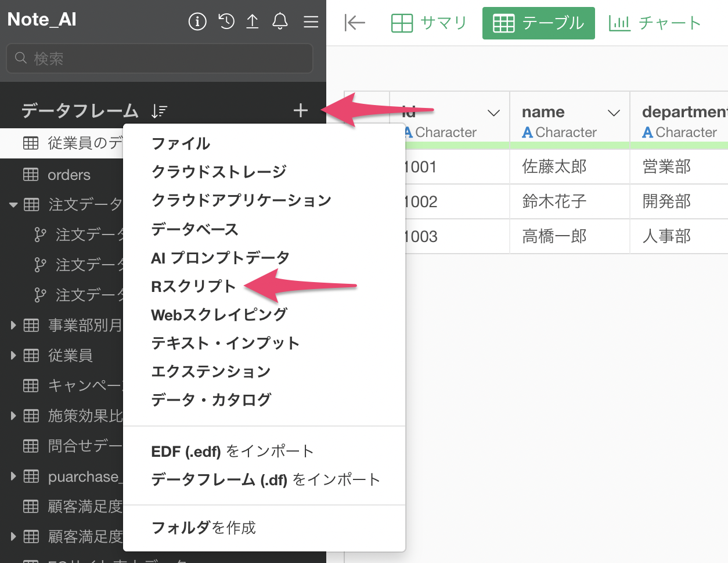
Task: Choose Webスクレイピング from the menu
Action: tap(219, 315)
